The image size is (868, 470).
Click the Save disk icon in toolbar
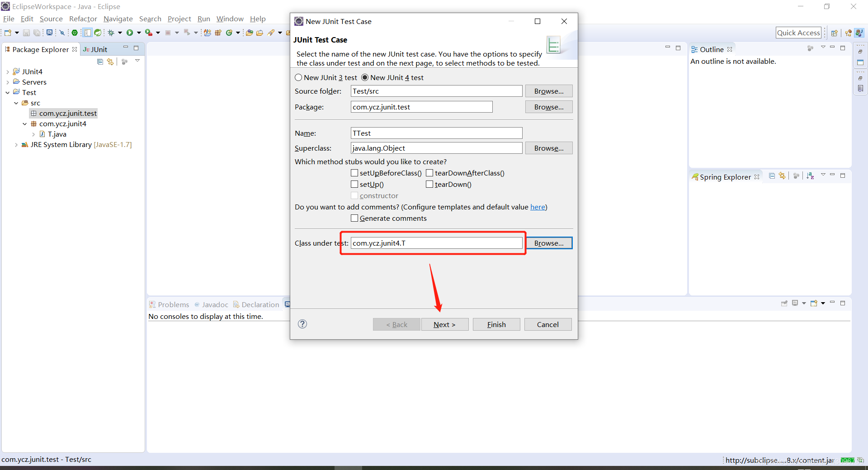pos(26,33)
